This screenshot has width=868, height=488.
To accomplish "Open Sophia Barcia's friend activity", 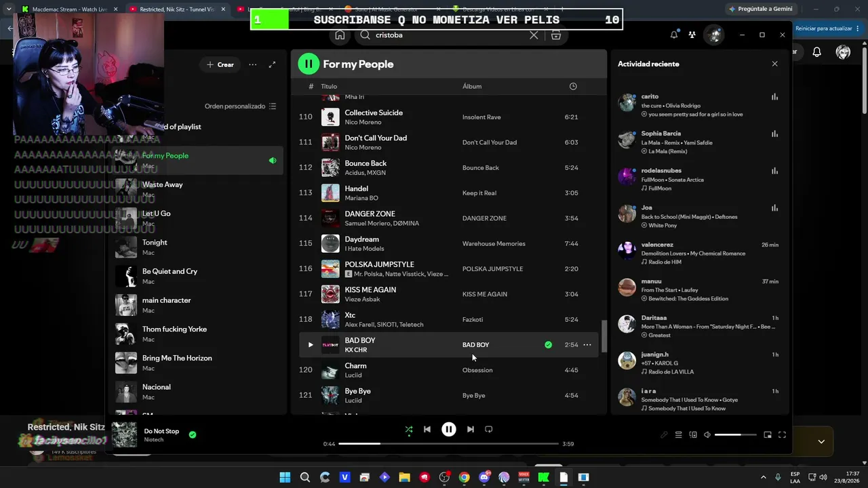I will coord(698,142).
